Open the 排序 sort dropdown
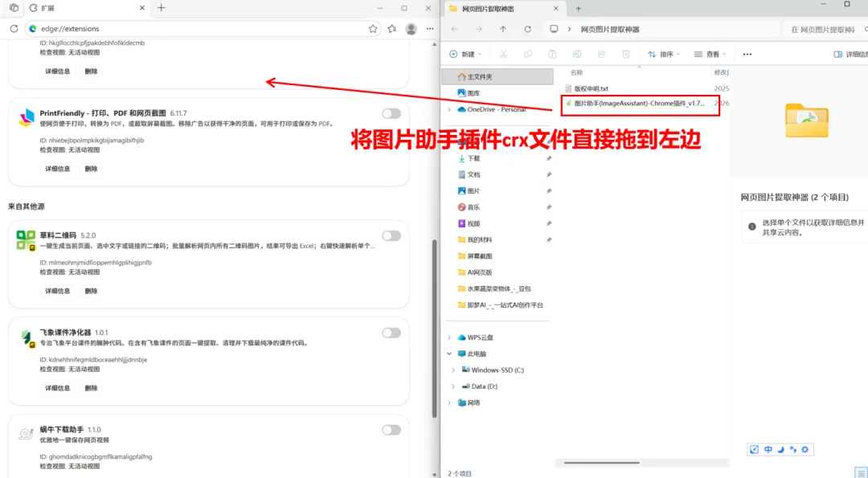Image resolution: width=868 pixels, height=478 pixels. [x=664, y=54]
